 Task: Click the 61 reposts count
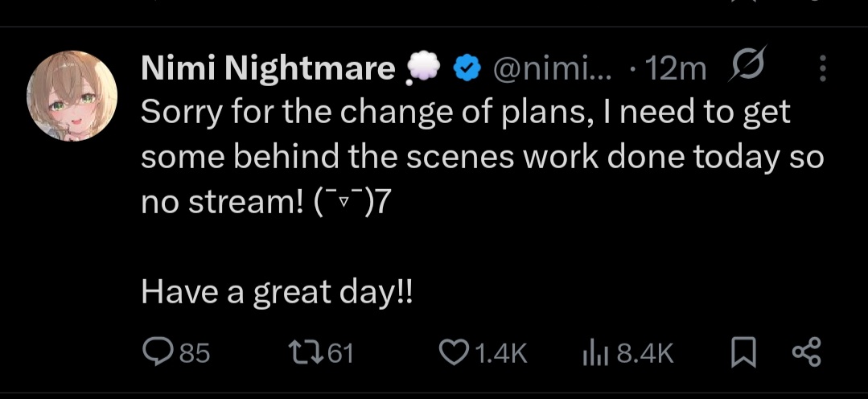pos(341,352)
